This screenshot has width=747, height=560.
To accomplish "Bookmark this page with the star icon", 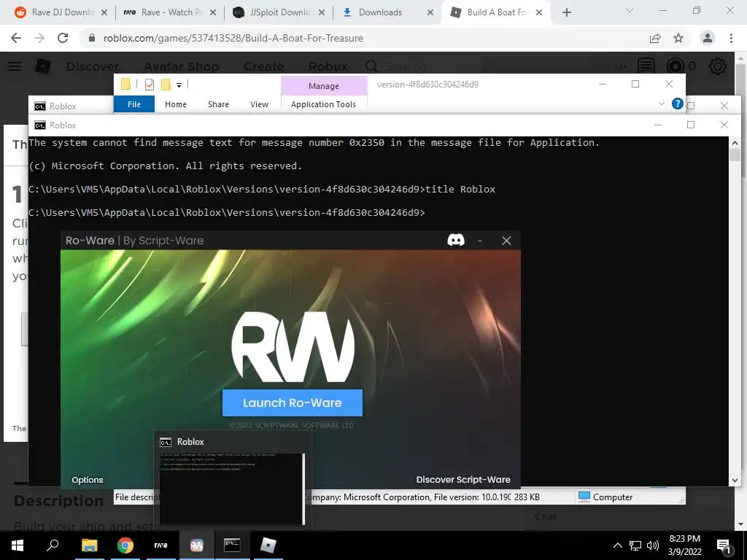I will (678, 38).
